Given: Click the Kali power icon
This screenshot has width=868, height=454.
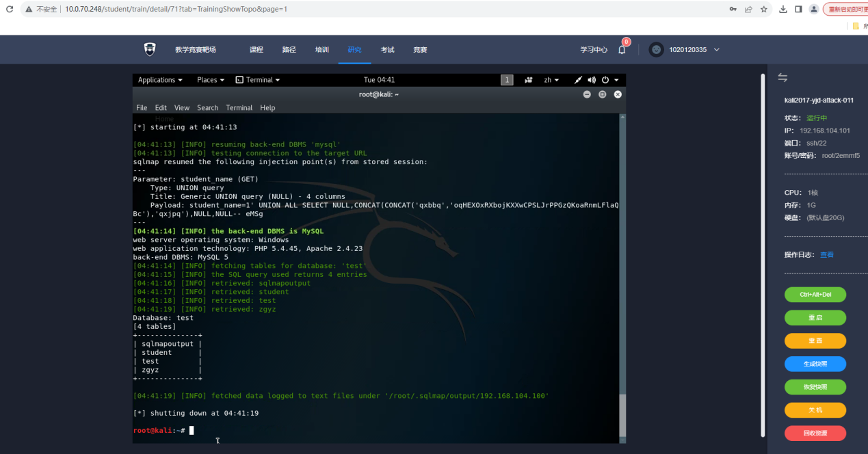Looking at the screenshot, I should 605,80.
